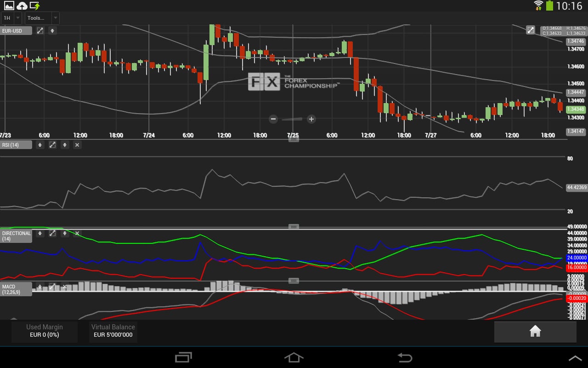Move the DIRECTIONAL panel up

coord(40,234)
